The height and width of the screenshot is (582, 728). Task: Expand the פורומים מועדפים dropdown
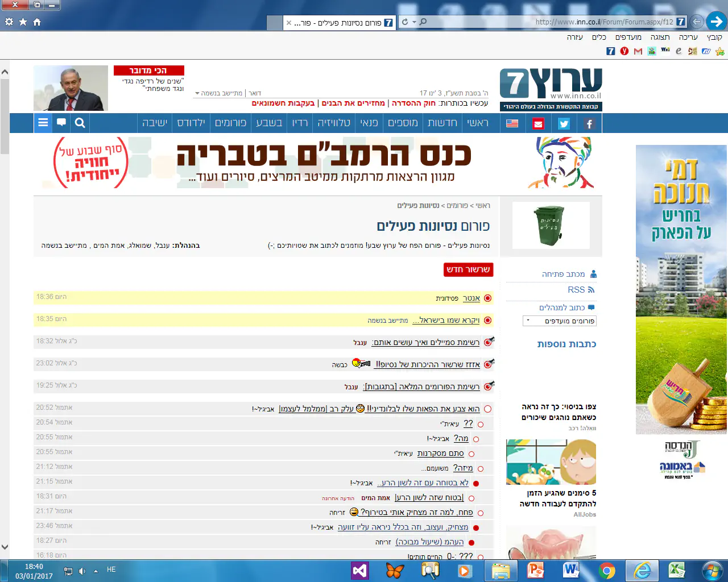pos(560,321)
